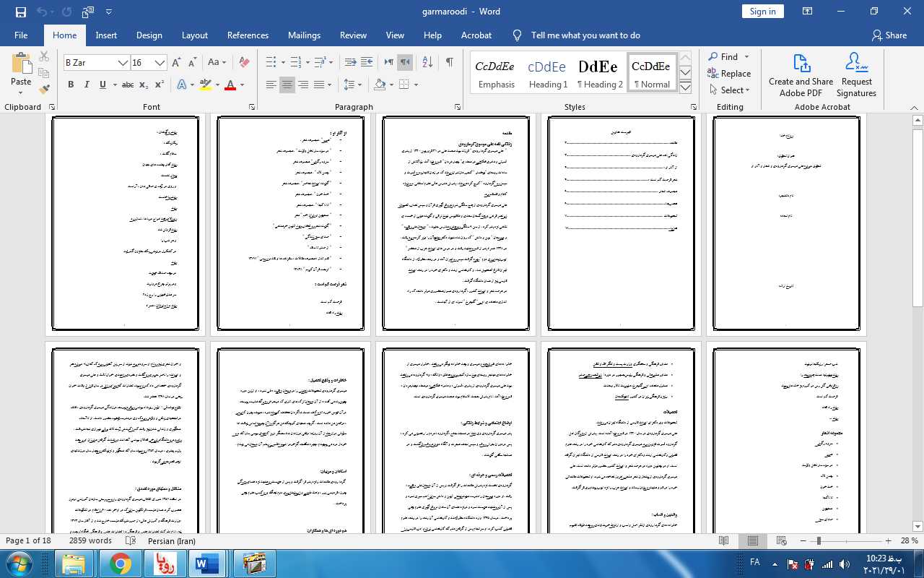Toggle Show/Hide paragraph marks
This screenshot has width=924, height=578.
[x=449, y=62]
